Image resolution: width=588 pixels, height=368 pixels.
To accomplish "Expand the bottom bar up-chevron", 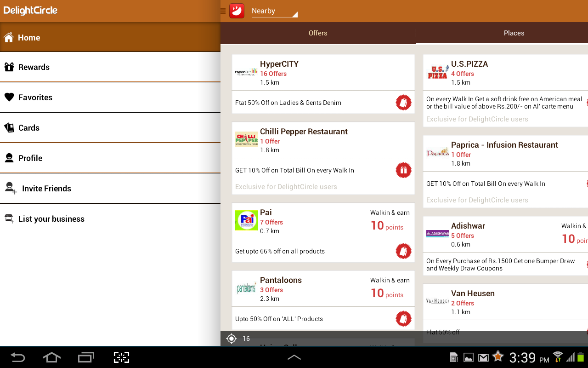I will point(294,357).
